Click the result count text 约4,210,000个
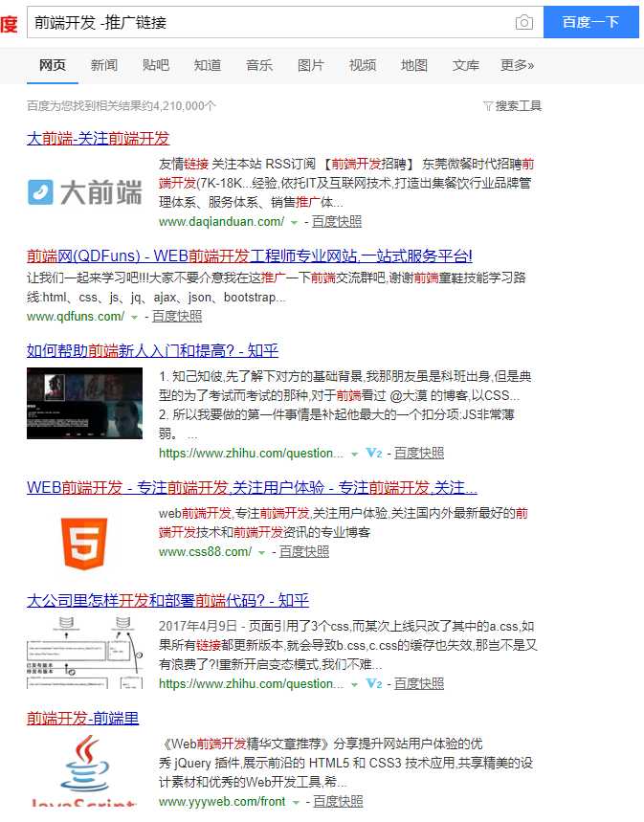 pyautogui.click(x=179, y=106)
